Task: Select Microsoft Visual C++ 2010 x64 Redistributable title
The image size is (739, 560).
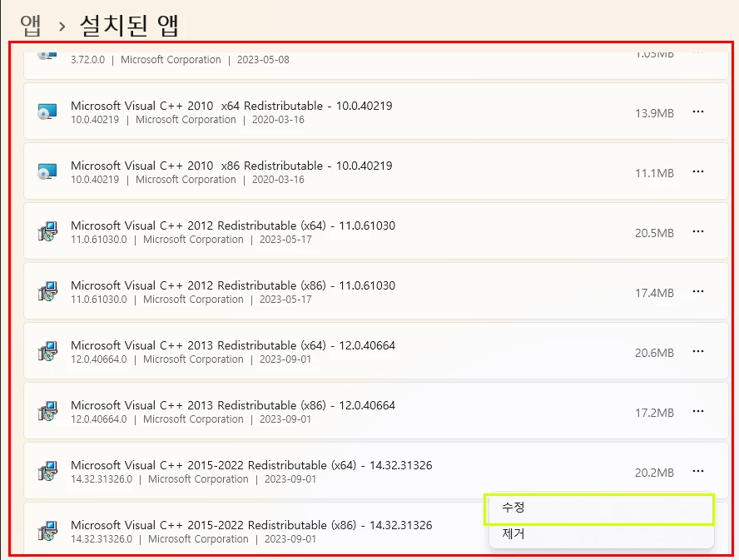Action: pos(231,106)
